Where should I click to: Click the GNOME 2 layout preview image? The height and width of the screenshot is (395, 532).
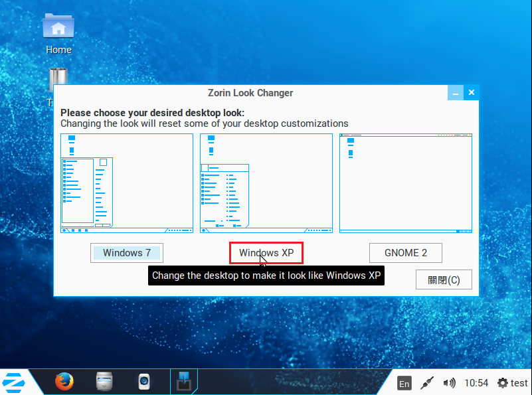click(x=406, y=183)
